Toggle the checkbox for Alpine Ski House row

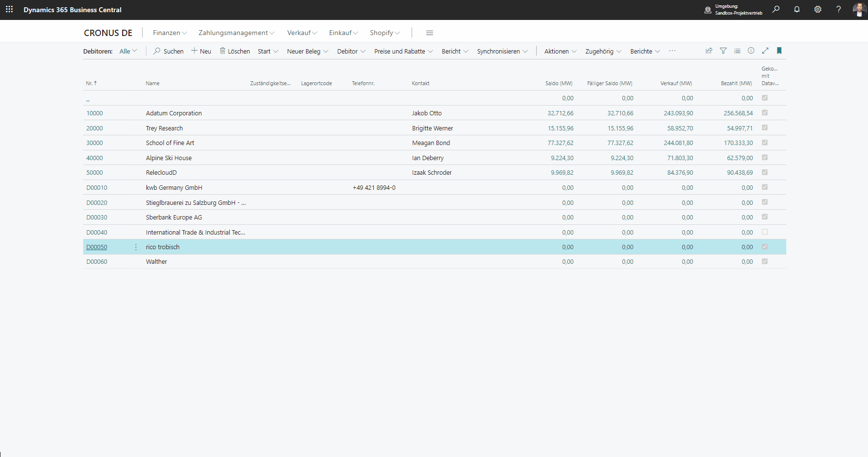pos(765,158)
